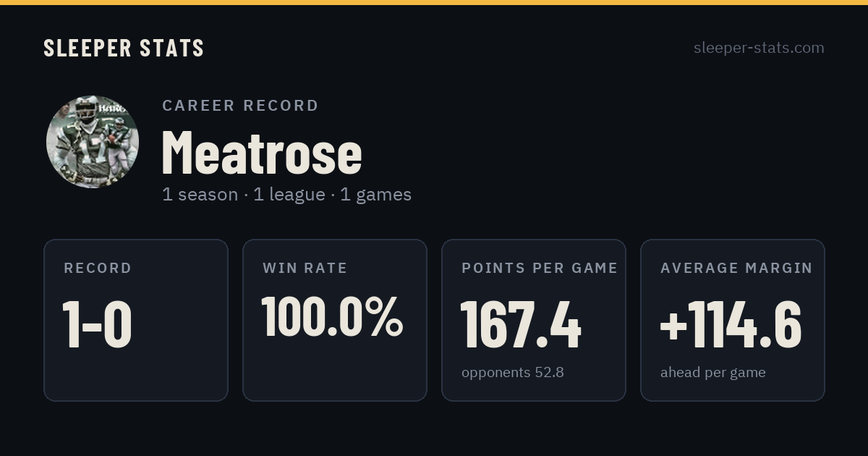Screen dimensions: 868x456
Task: Click the AVERAGE MARGIN label text
Action: tap(736, 269)
